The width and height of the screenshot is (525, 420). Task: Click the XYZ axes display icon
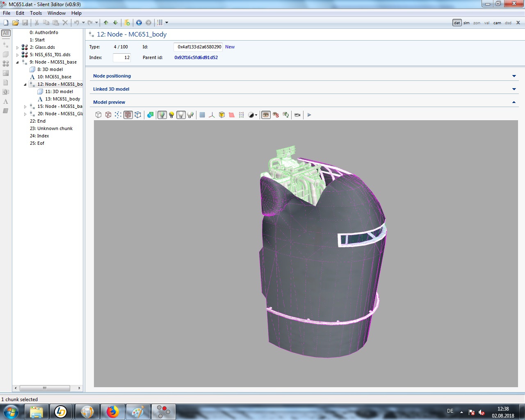pos(212,115)
